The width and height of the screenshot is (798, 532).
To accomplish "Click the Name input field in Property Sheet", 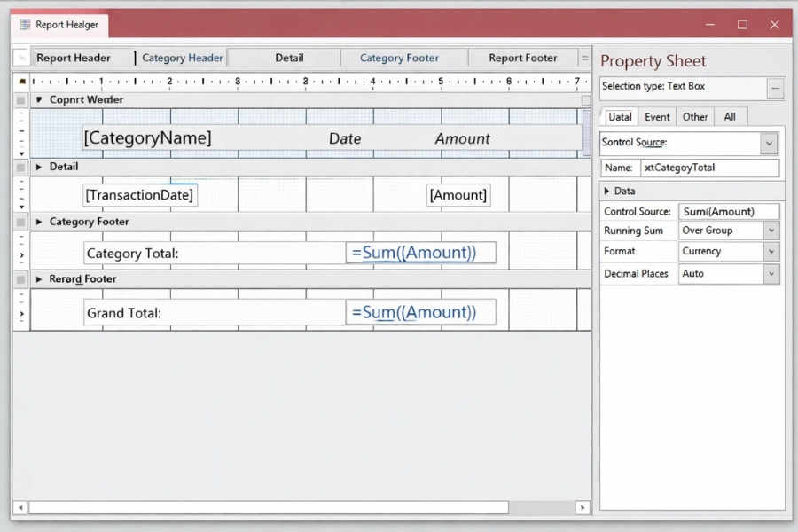I will pyautogui.click(x=709, y=168).
